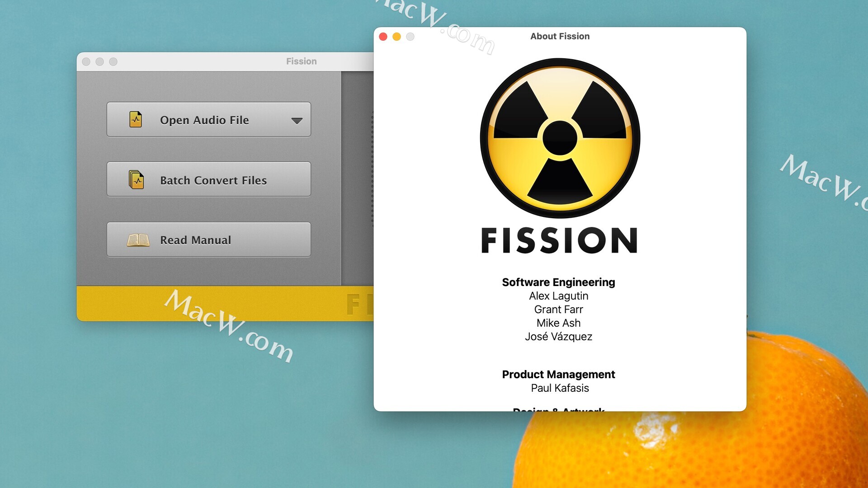The height and width of the screenshot is (488, 868).
Task: Click the name Grant Farr
Action: point(559,310)
